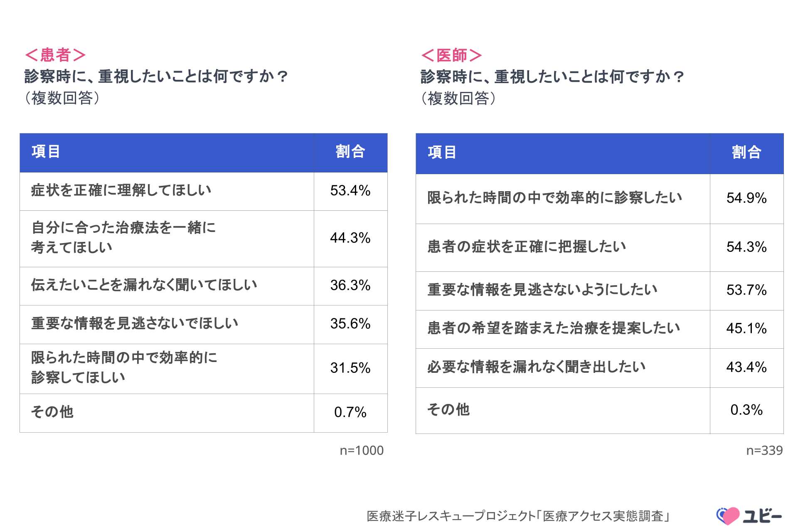
Task: Select the 35.6% percentage cell
Action: point(350,324)
